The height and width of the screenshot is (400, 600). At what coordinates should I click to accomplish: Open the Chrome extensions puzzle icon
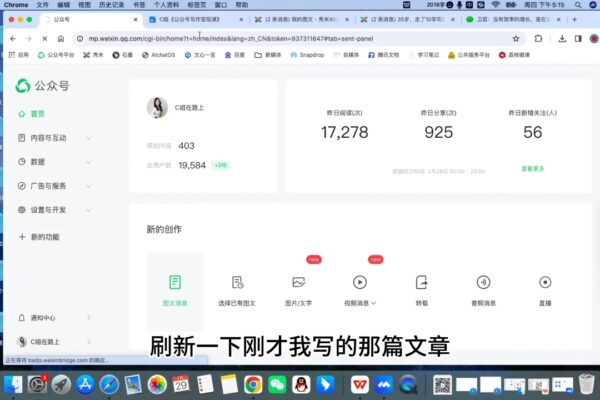point(538,39)
